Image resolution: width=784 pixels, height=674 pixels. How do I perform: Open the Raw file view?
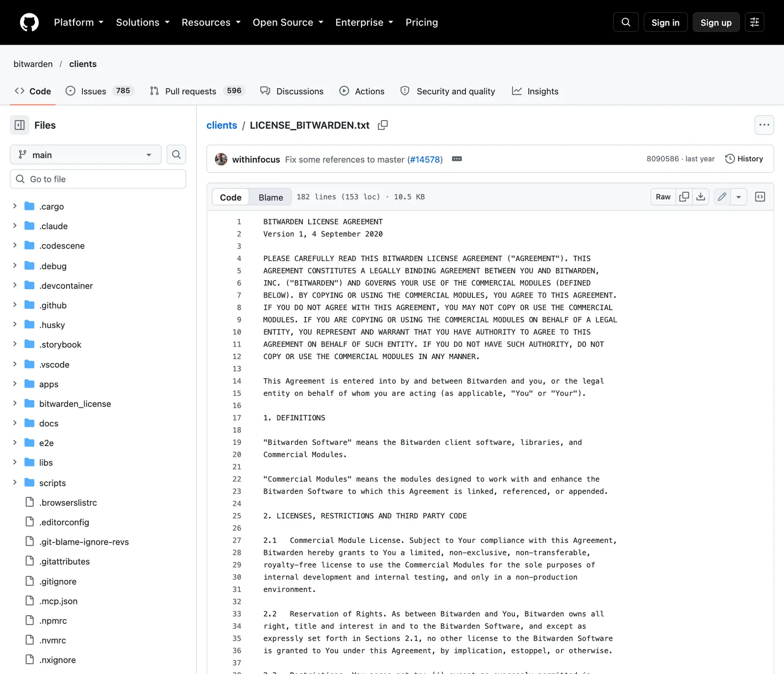pos(663,197)
